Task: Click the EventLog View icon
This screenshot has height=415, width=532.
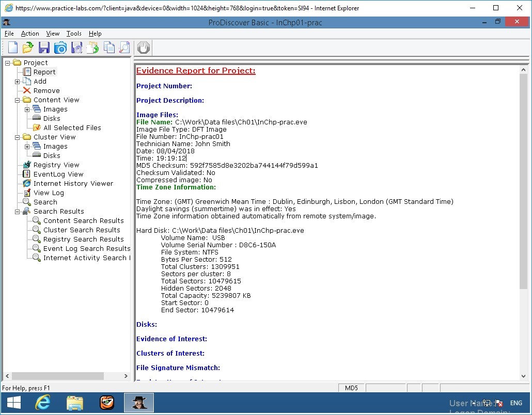Action: [26, 174]
